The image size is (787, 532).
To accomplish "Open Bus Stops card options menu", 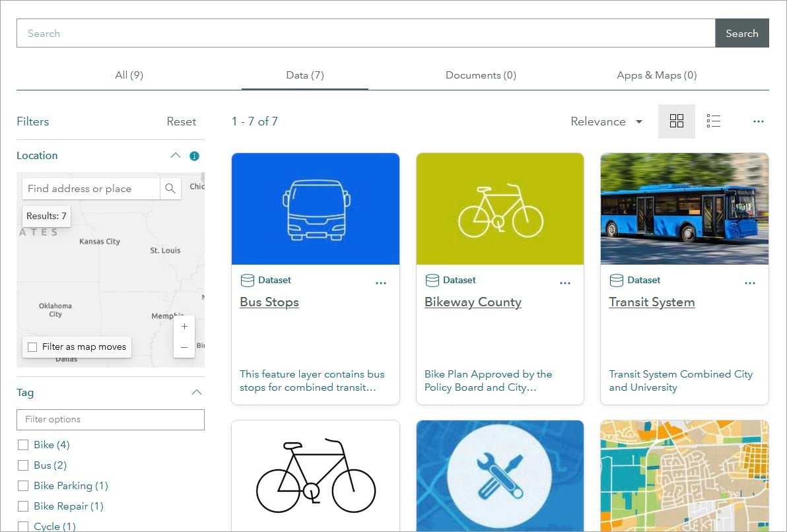I will [x=381, y=283].
